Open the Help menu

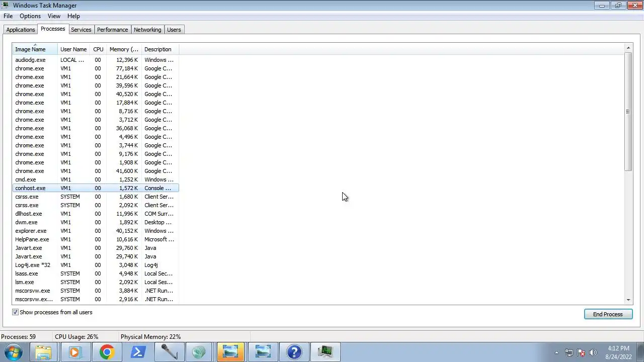coord(73,16)
